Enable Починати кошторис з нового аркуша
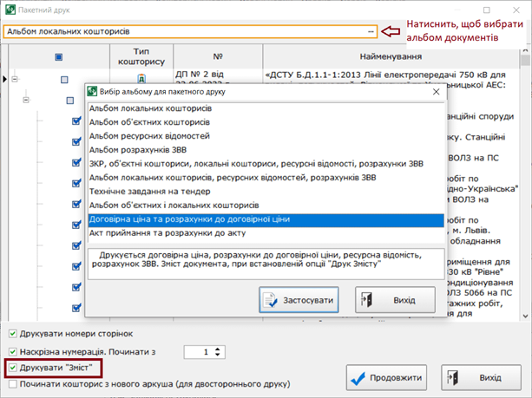Image resolution: width=532 pixels, height=398 pixels. pyautogui.click(x=12, y=383)
